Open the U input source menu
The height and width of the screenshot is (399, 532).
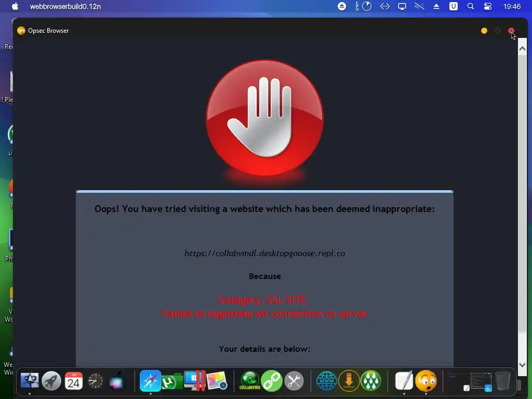click(453, 6)
